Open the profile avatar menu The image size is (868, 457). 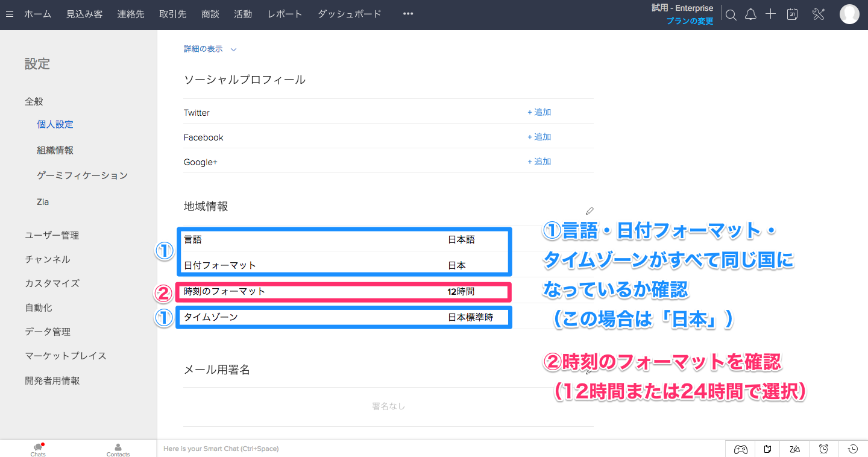[849, 14]
